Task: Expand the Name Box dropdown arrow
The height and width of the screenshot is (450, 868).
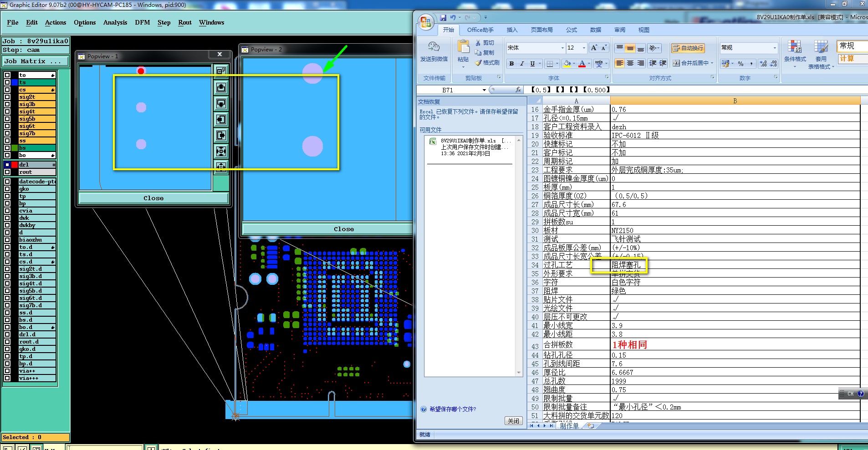Action: pyautogui.click(x=484, y=90)
